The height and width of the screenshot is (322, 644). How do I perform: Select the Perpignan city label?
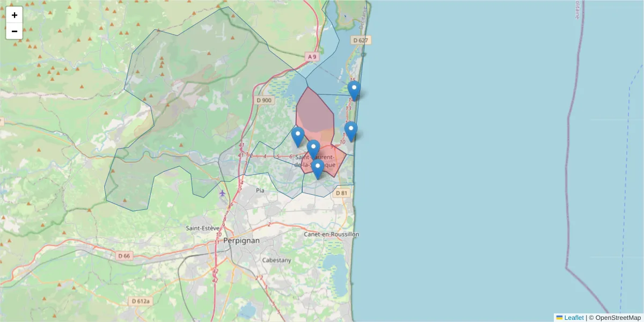pyautogui.click(x=241, y=240)
